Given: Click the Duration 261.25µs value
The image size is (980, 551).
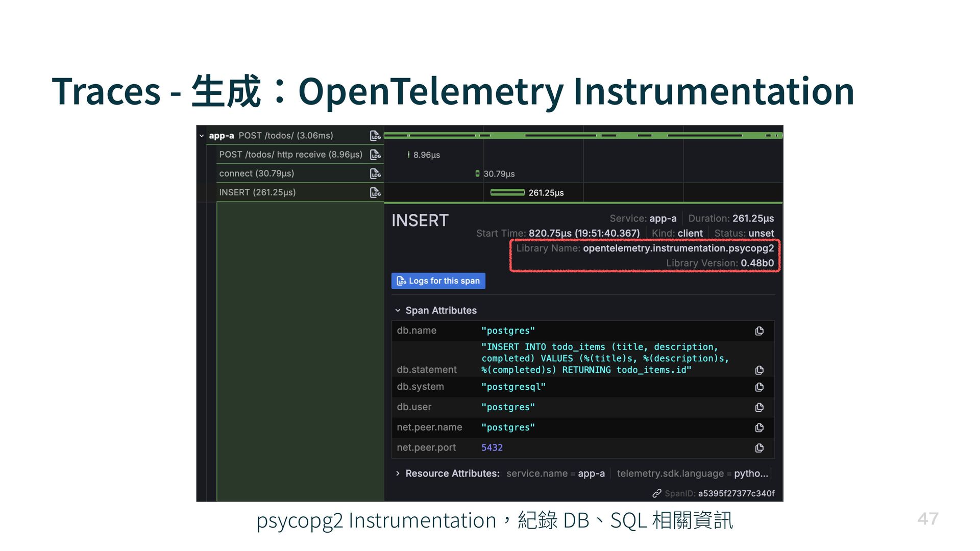Looking at the screenshot, I should point(753,218).
